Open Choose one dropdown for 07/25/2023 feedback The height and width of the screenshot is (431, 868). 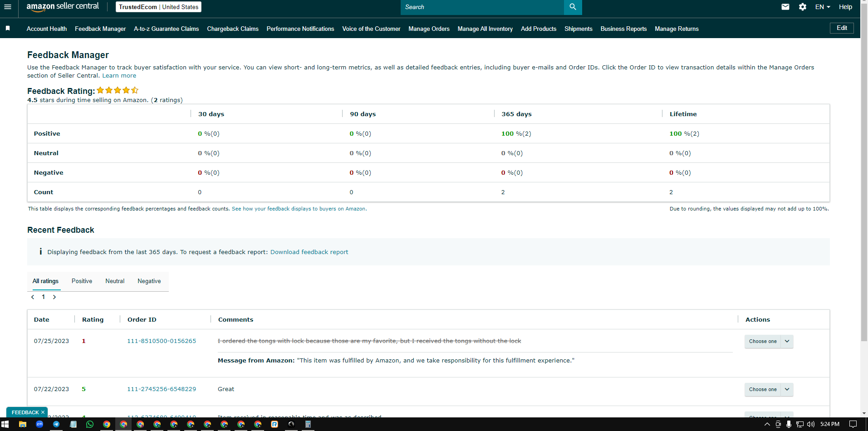point(769,341)
